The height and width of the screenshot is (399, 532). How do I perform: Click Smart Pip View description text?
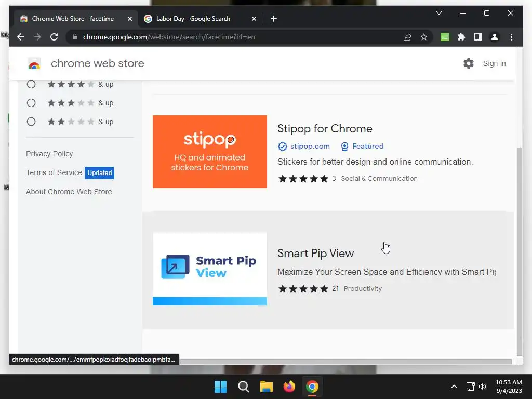coord(387,272)
